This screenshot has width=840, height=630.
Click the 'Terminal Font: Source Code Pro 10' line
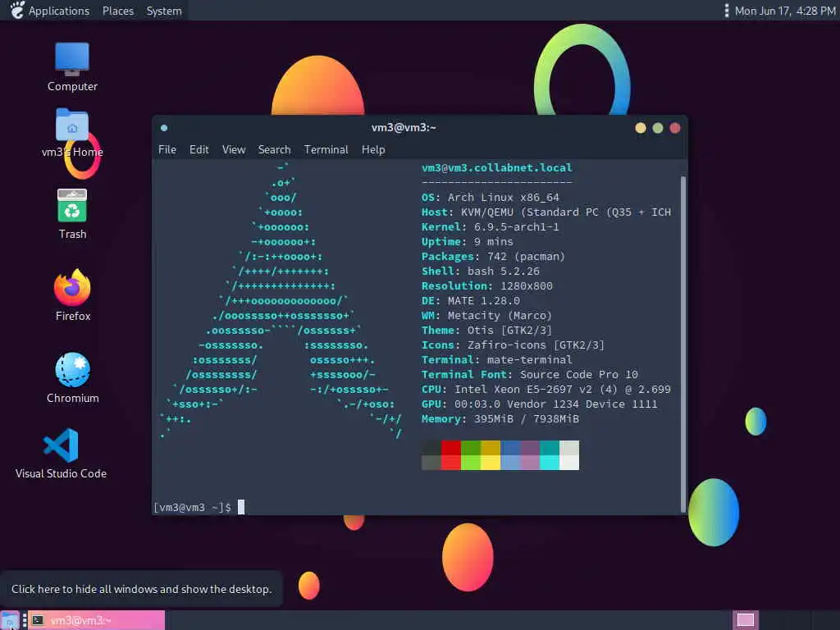(529, 374)
